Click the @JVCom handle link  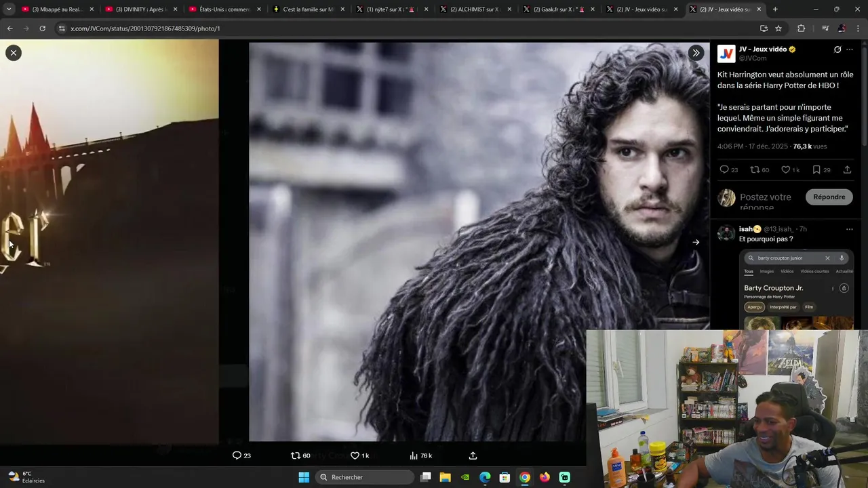point(753,58)
